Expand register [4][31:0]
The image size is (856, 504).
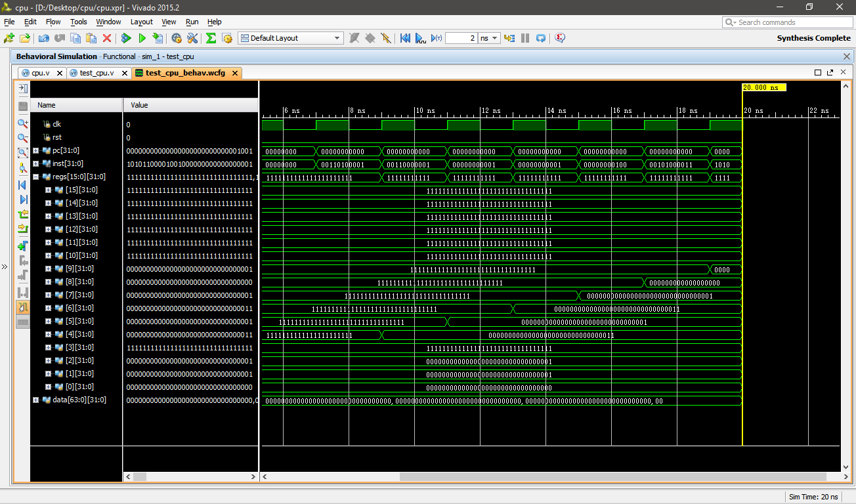click(x=49, y=334)
